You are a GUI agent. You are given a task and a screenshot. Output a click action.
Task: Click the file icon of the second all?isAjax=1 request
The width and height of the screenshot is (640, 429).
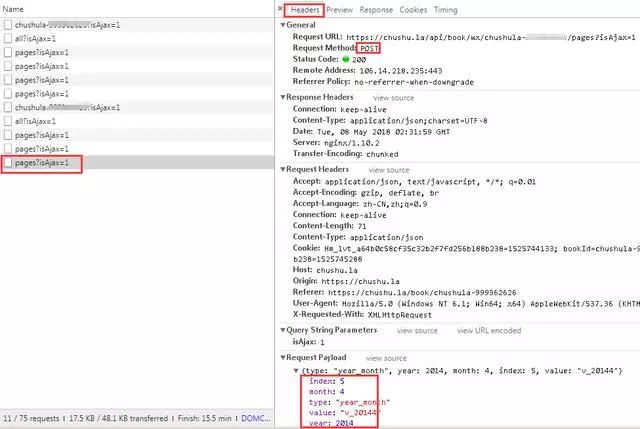point(8,121)
